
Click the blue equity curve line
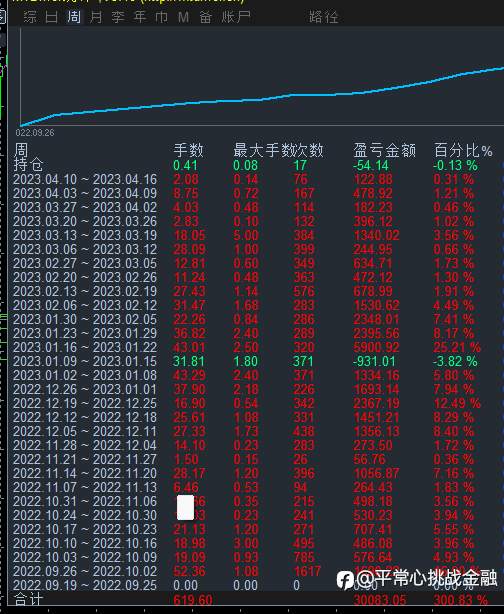(262, 99)
